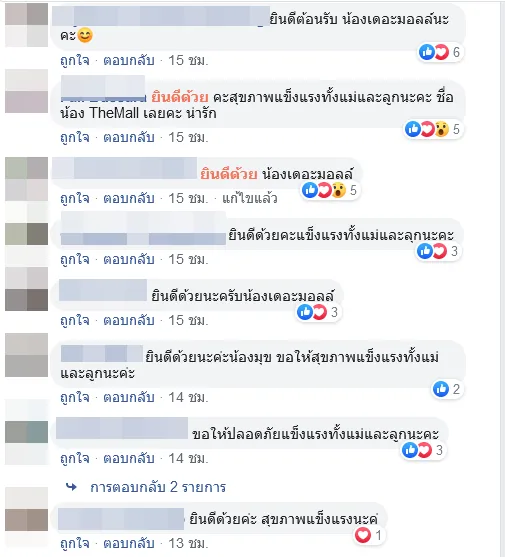Reply to the edited ยินดีด้วย comment
Screen dimensions: 505x557
[x=129, y=198]
